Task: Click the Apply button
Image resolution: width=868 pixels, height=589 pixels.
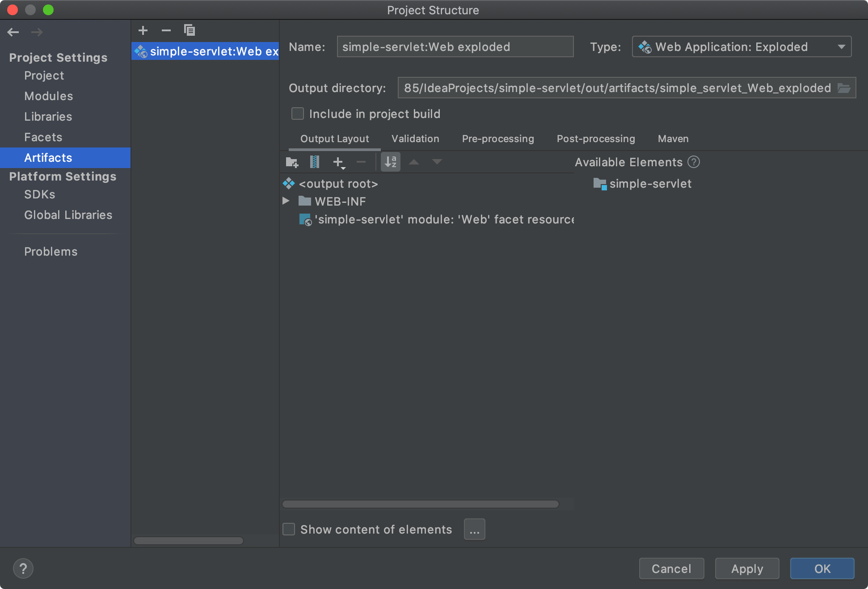Action: point(747,568)
